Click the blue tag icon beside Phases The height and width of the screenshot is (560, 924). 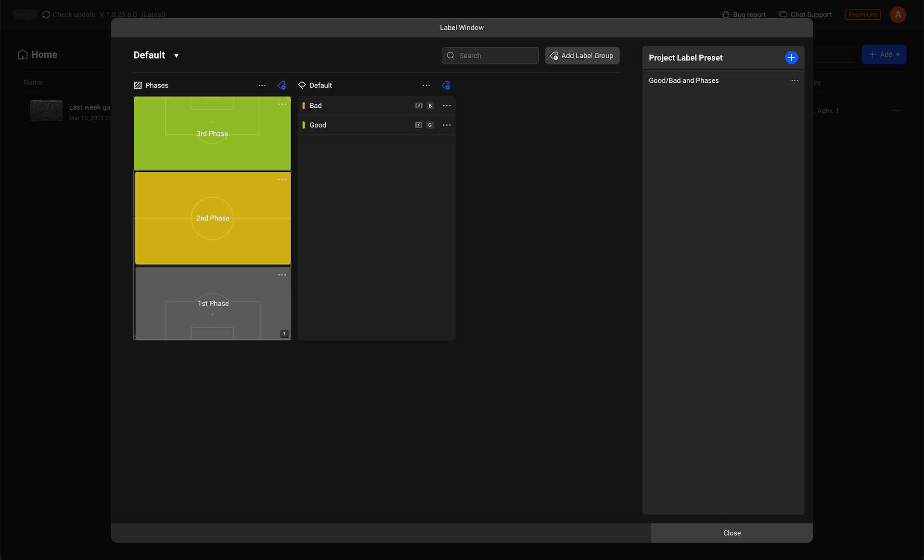[282, 86]
